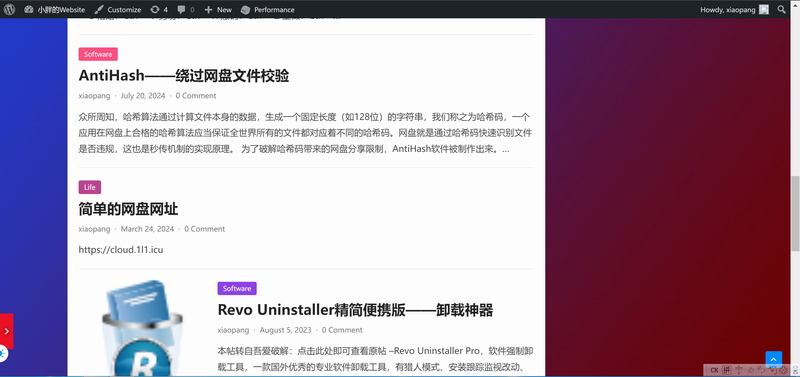
Task: Click the page vertical scrollbar thumb
Action: point(795,213)
